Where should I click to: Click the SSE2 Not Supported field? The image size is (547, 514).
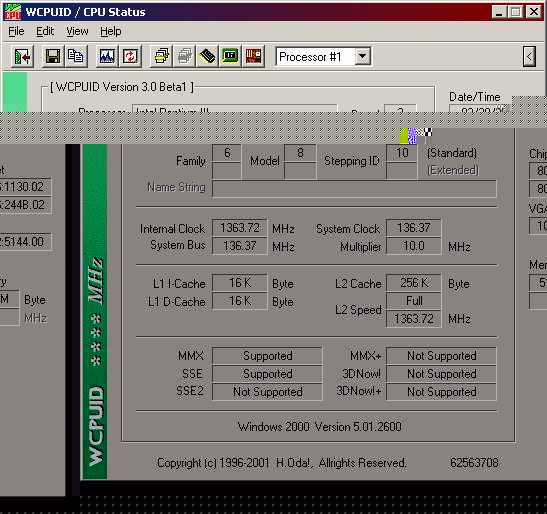point(267,392)
